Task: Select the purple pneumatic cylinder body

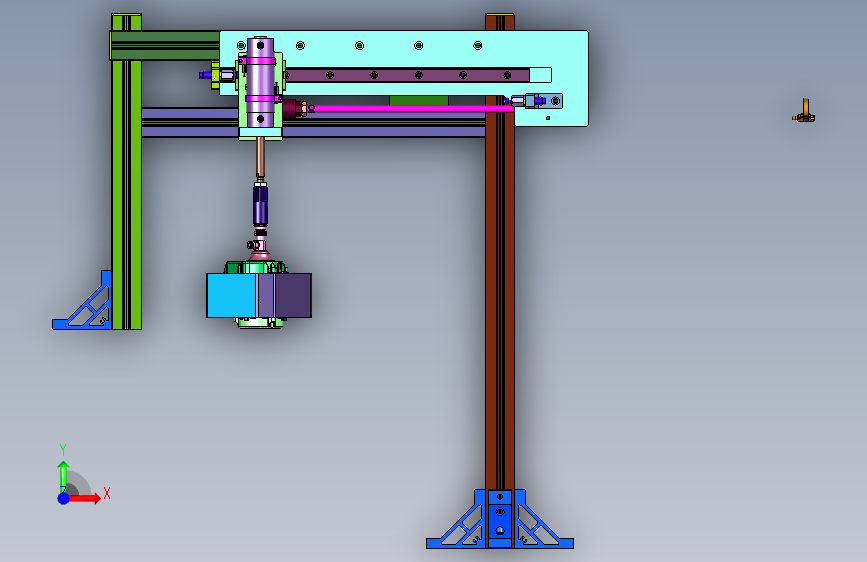Action: (x=260, y=82)
